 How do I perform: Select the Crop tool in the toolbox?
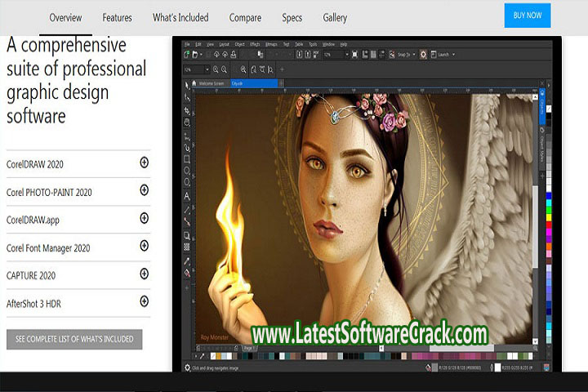coord(187,110)
